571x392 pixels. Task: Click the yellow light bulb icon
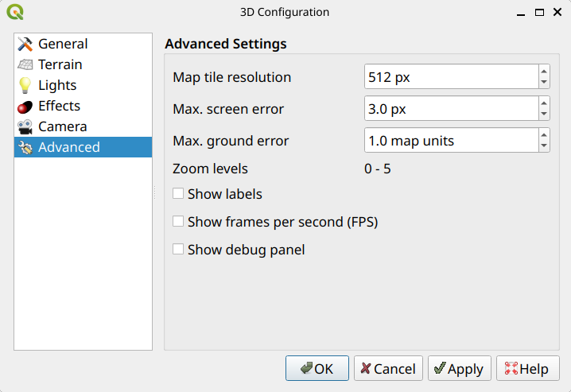25,85
